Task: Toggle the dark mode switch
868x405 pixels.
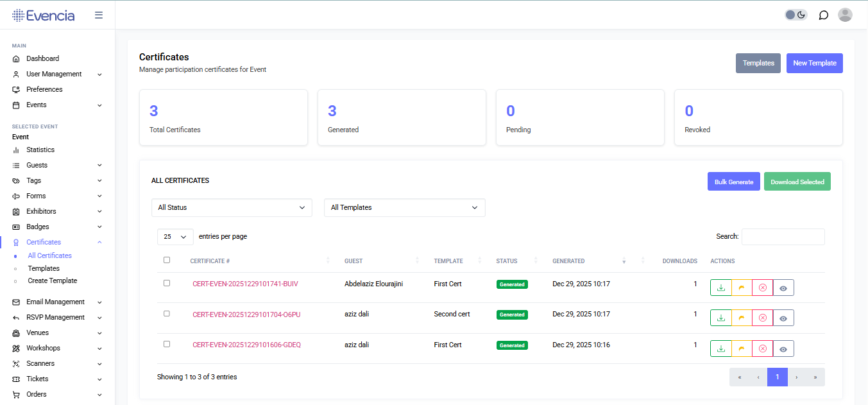Action: (x=796, y=14)
